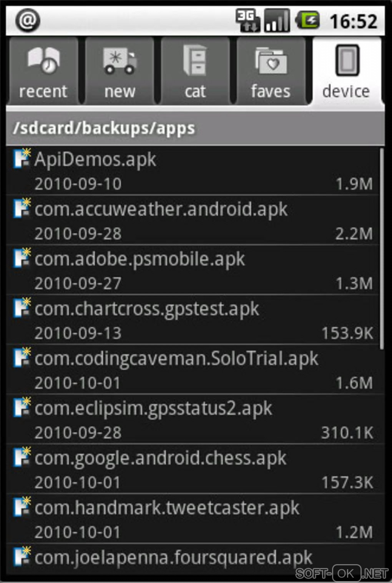Tap the @ notification icon in status bar
The height and width of the screenshot is (583, 392).
point(28,20)
